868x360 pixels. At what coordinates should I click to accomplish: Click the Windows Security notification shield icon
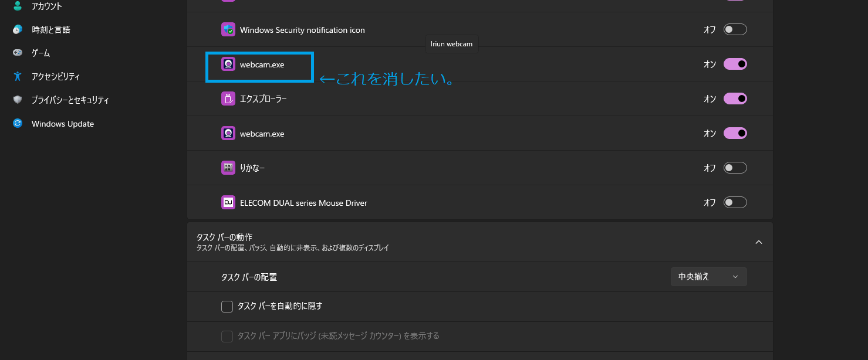point(228,30)
